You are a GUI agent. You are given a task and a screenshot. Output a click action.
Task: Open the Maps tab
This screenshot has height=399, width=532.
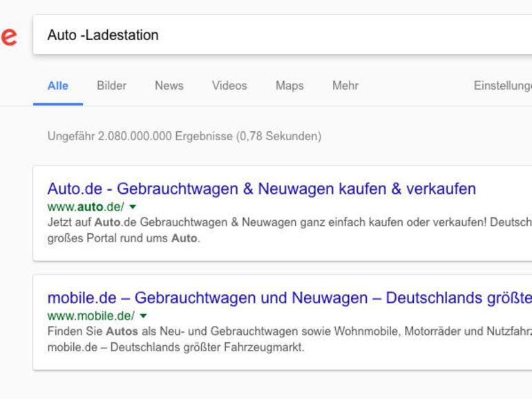(289, 86)
